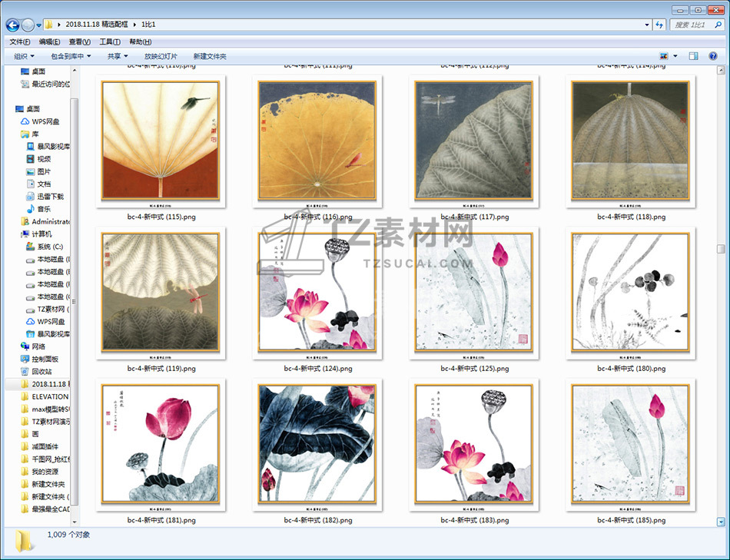Open address bar history dropdown arrow

click(x=647, y=25)
